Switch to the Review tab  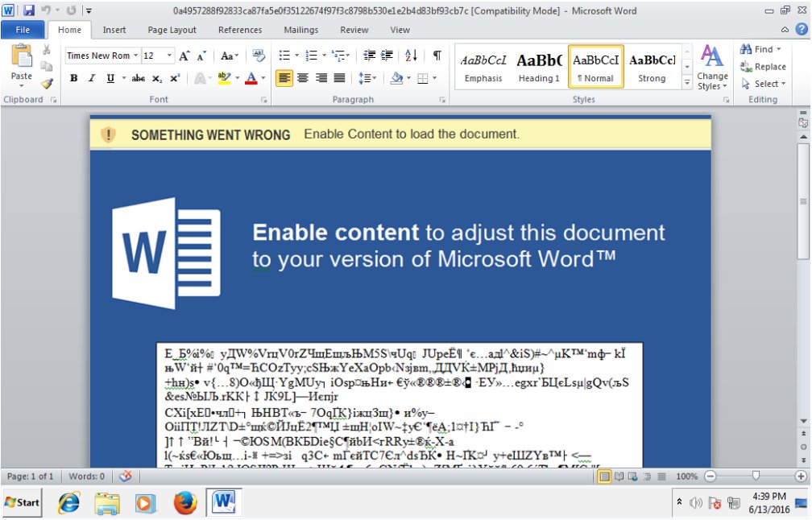[x=354, y=30]
